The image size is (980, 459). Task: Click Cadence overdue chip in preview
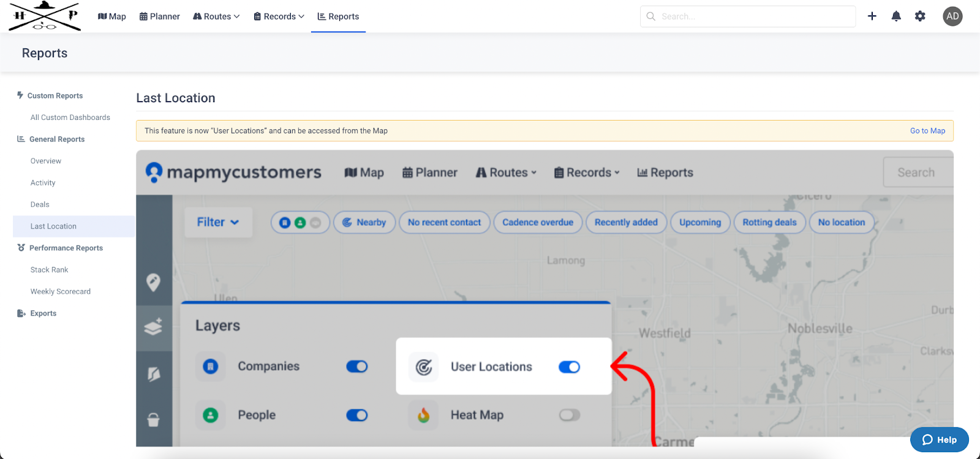point(538,222)
